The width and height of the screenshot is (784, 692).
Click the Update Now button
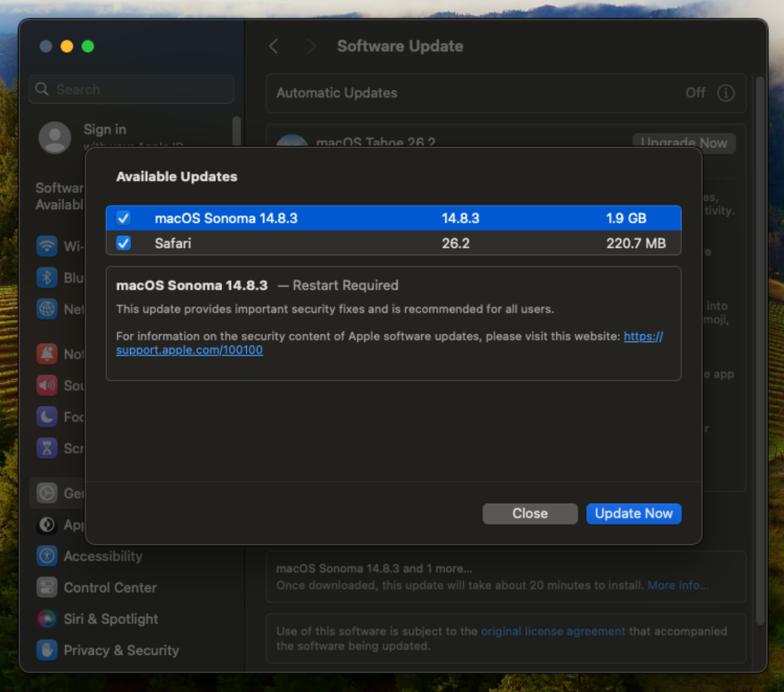[x=634, y=514]
